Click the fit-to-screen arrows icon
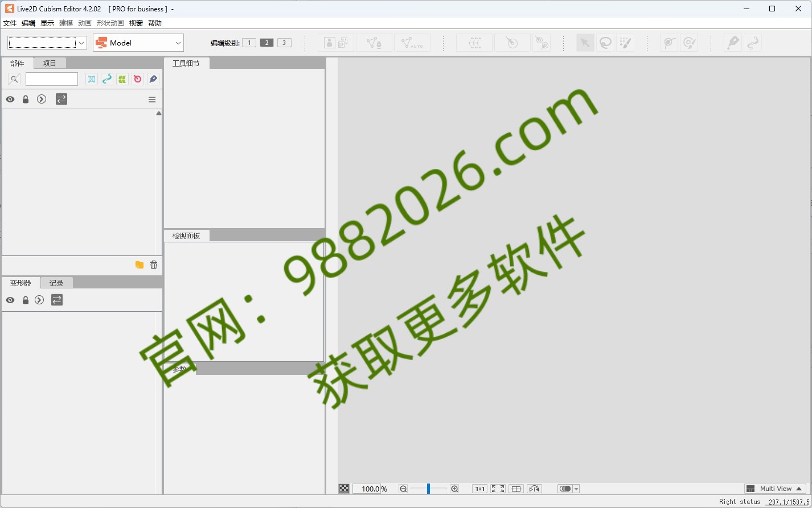The height and width of the screenshot is (508, 812). pos(498,489)
